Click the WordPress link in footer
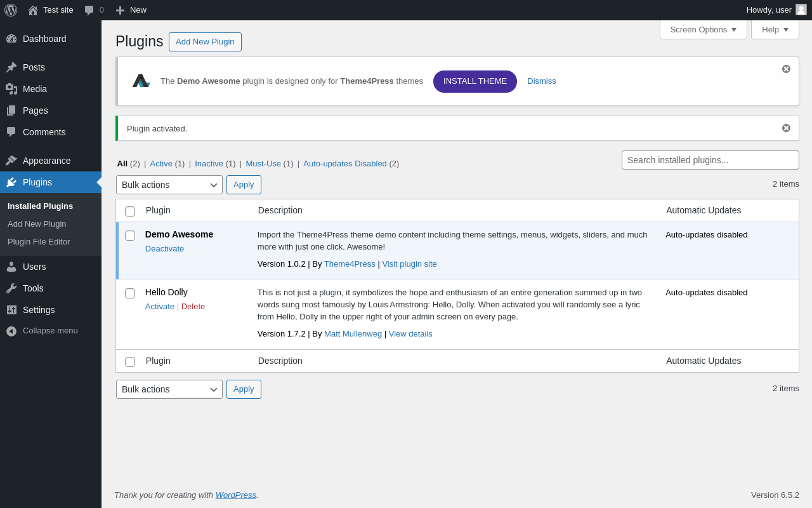The width and height of the screenshot is (812, 508). coord(236,495)
